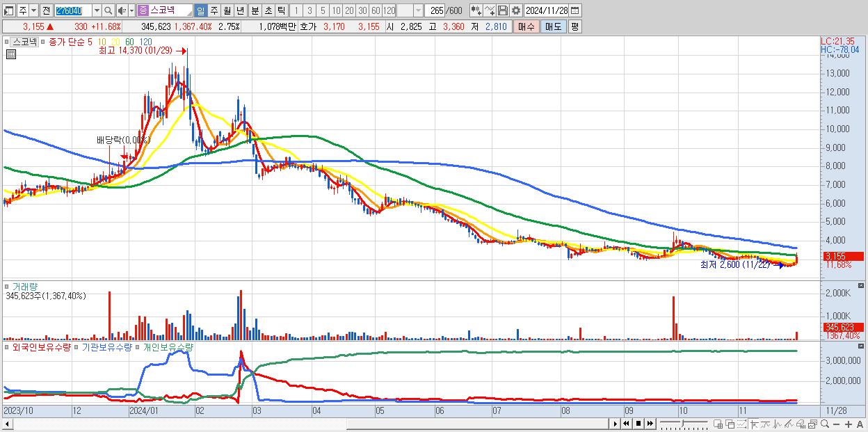The image size is (868, 432).
Task: Switch to 년 yearly chart period
Action: click(x=241, y=10)
